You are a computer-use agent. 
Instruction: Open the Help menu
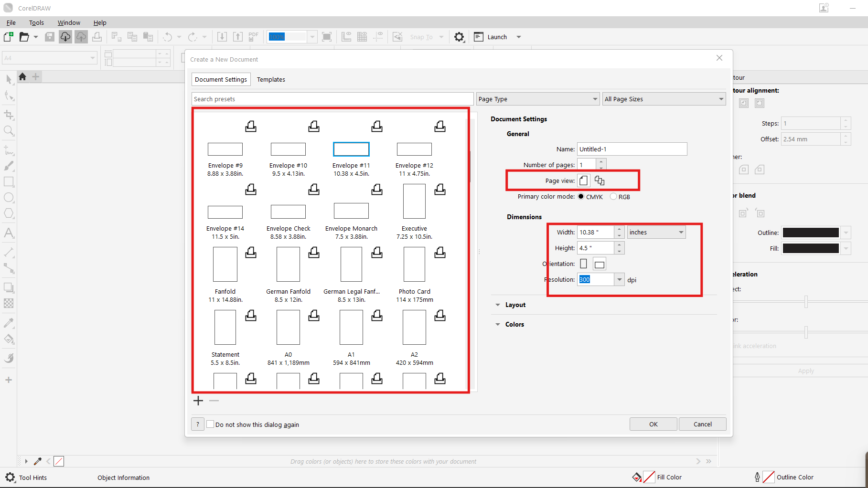coord(100,22)
